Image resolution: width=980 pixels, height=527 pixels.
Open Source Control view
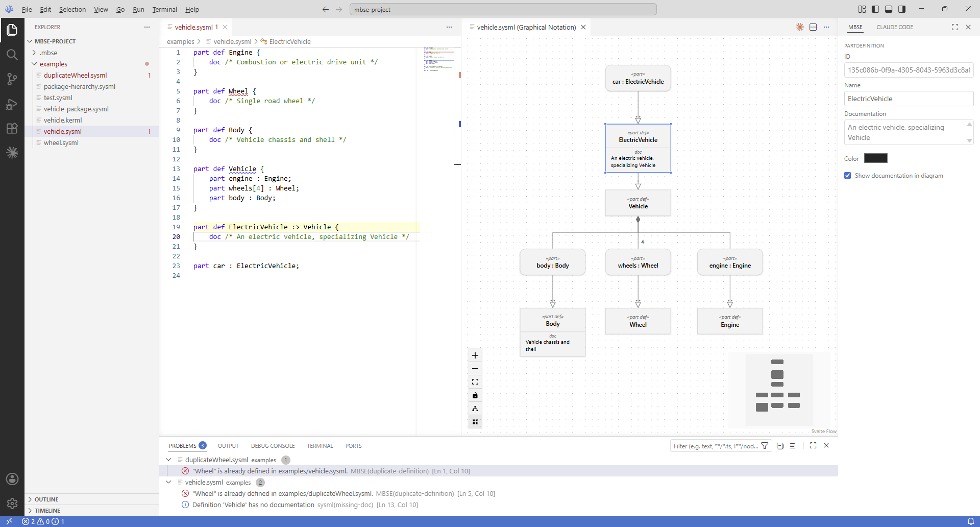12,79
